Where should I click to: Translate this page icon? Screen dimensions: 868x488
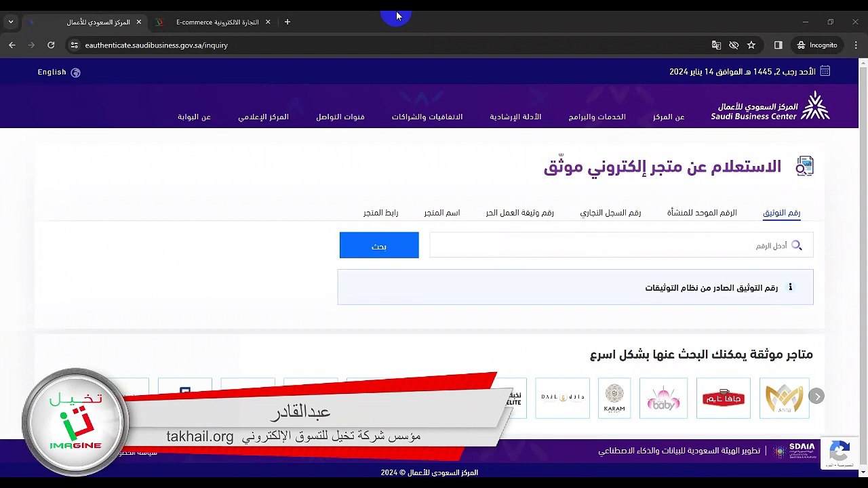(x=716, y=45)
